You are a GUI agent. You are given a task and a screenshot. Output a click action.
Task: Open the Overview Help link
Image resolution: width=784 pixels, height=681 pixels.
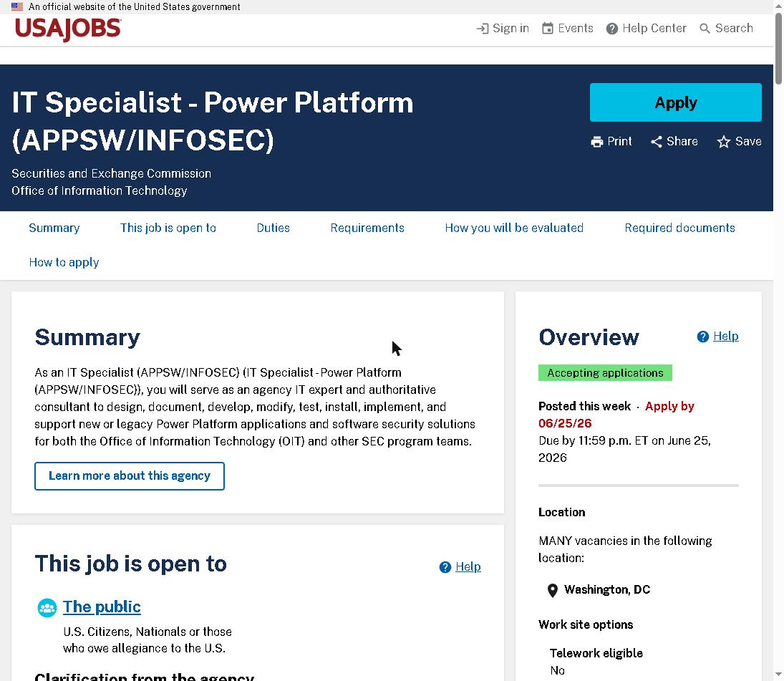(725, 337)
